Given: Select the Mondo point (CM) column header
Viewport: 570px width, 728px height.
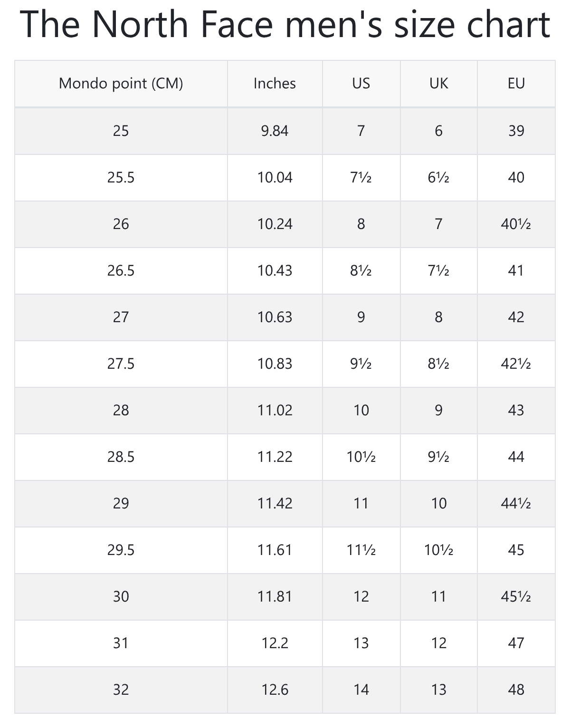Looking at the screenshot, I should pos(121,84).
